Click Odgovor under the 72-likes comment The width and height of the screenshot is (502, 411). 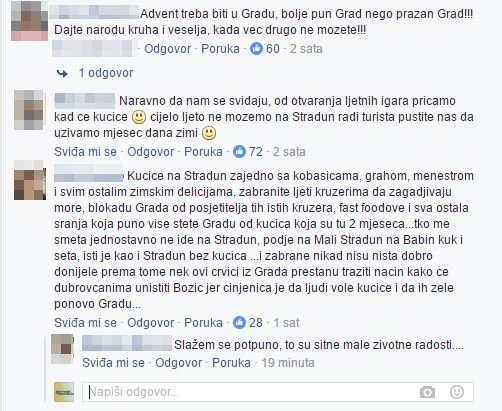tap(150, 152)
